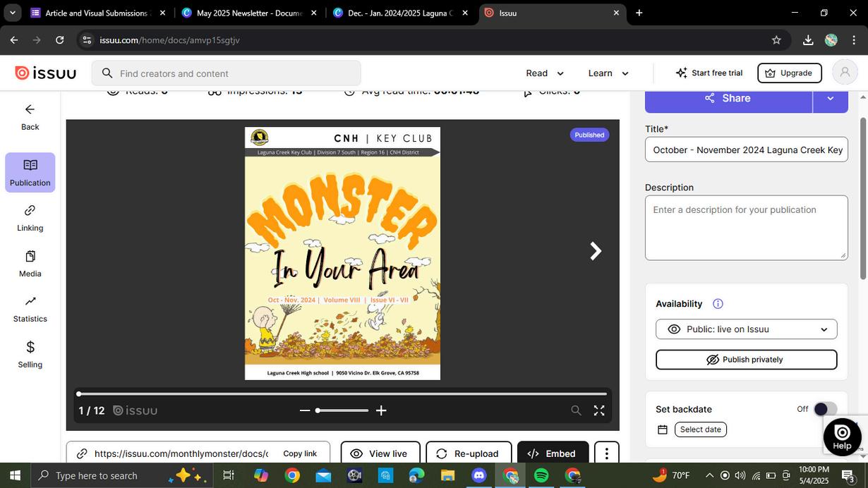Show hidden system tray icons
Image resolution: width=868 pixels, height=488 pixels.
click(709, 475)
